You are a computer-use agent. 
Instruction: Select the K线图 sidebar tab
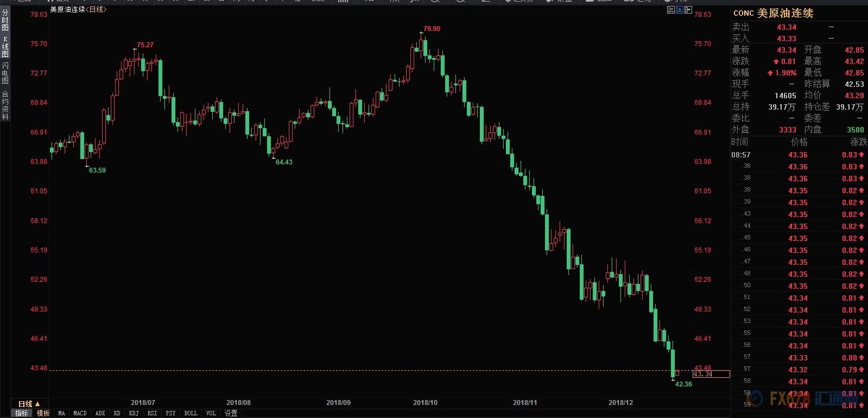(x=5, y=47)
